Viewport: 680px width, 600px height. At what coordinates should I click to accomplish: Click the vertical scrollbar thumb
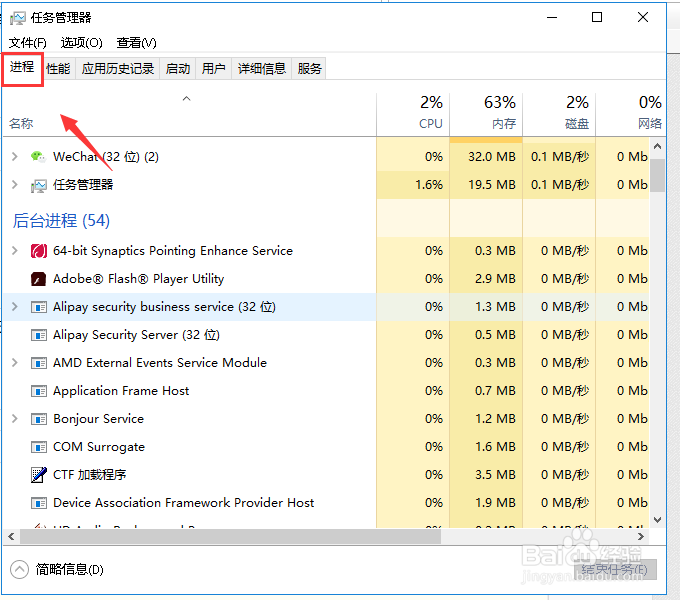coord(657,175)
